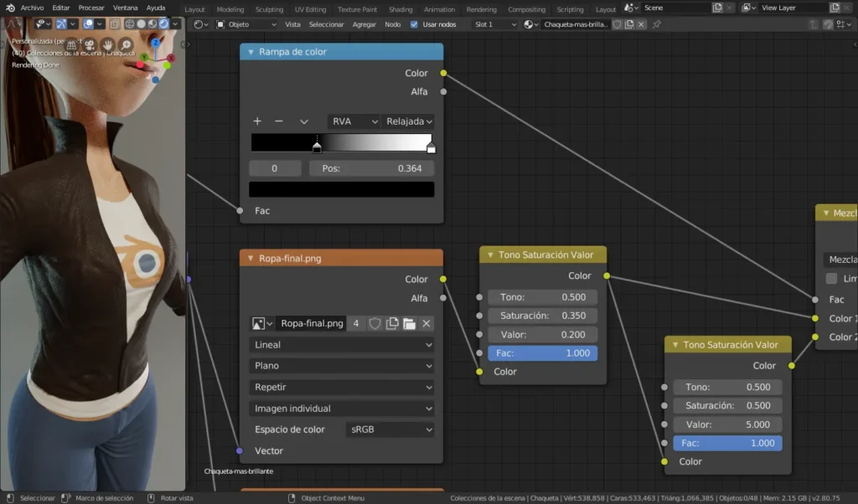This screenshot has width=858, height=504.
Task: Remove color stop with minus button
Action: click(278, 121)
